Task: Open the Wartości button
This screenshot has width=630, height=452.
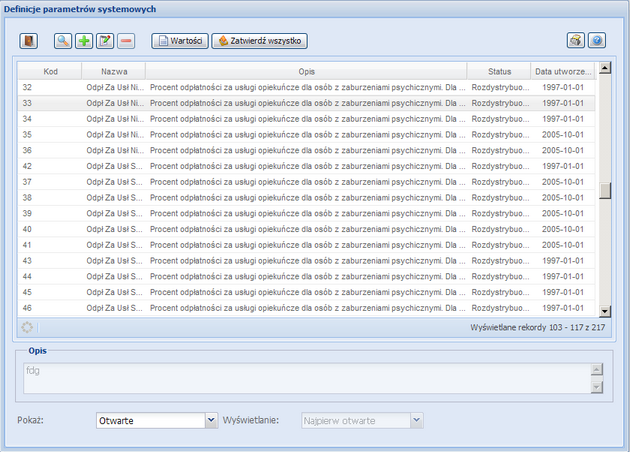Action: pos(180,41)
